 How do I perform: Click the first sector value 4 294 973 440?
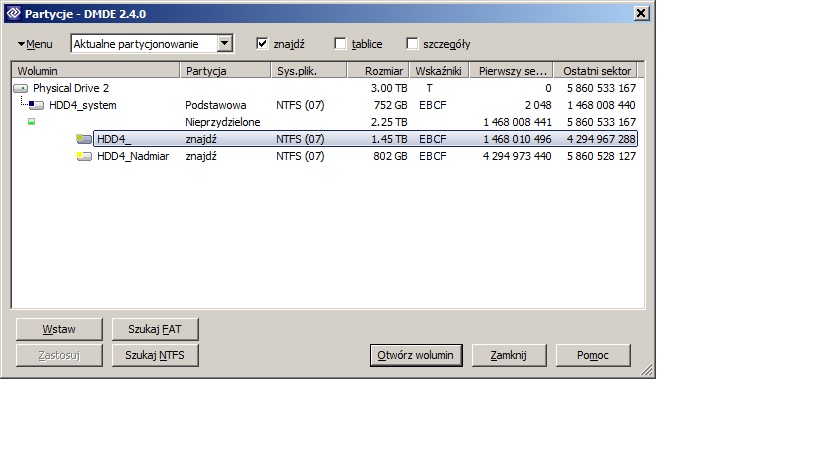coord(517,156)
